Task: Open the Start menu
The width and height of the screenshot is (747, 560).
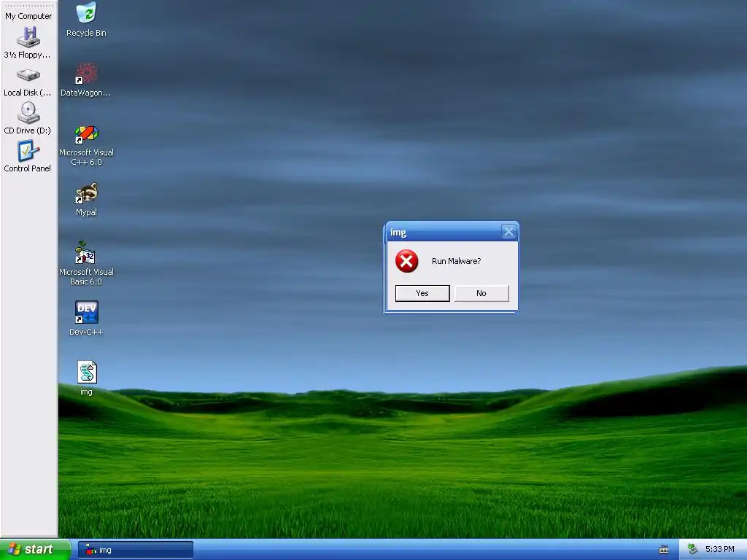Action: [35, 550]
